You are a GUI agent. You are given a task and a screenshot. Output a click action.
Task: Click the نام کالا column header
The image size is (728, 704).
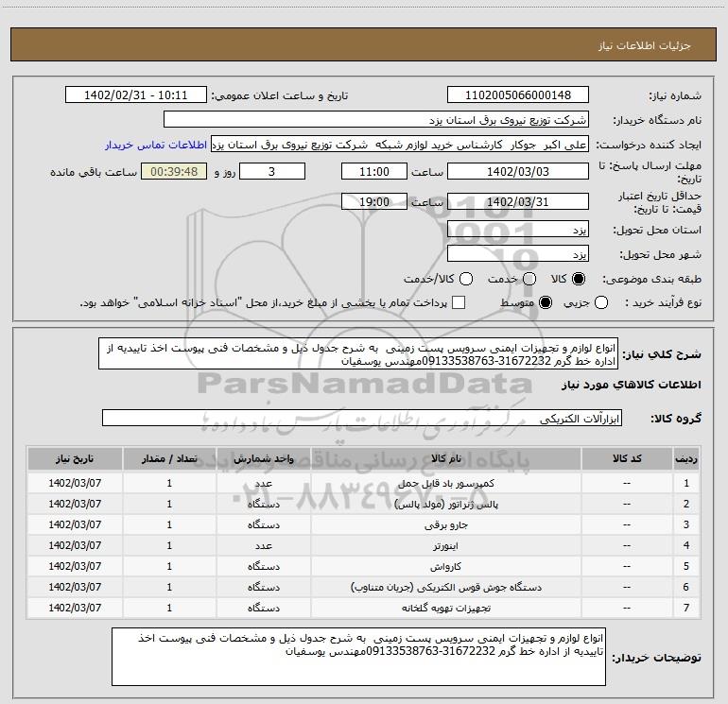[445, 458]
